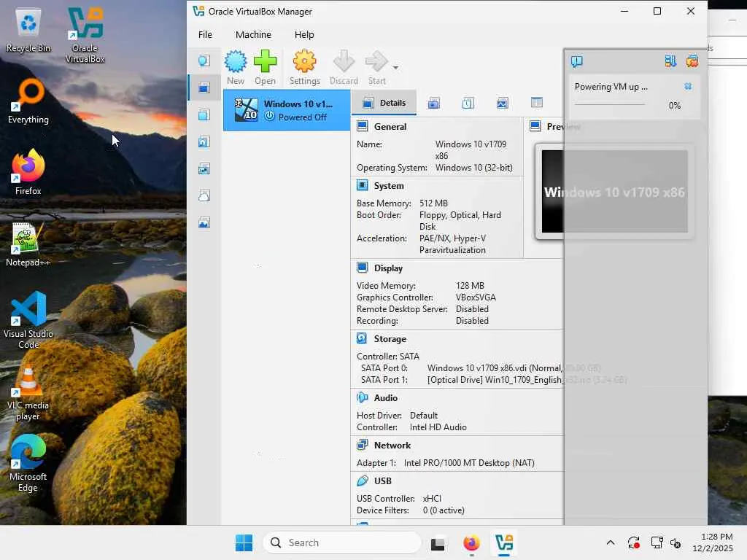Click the Windows Start button on taskbar
The height and width of the screenshot is (560, 747).
[x=244, y=542]
